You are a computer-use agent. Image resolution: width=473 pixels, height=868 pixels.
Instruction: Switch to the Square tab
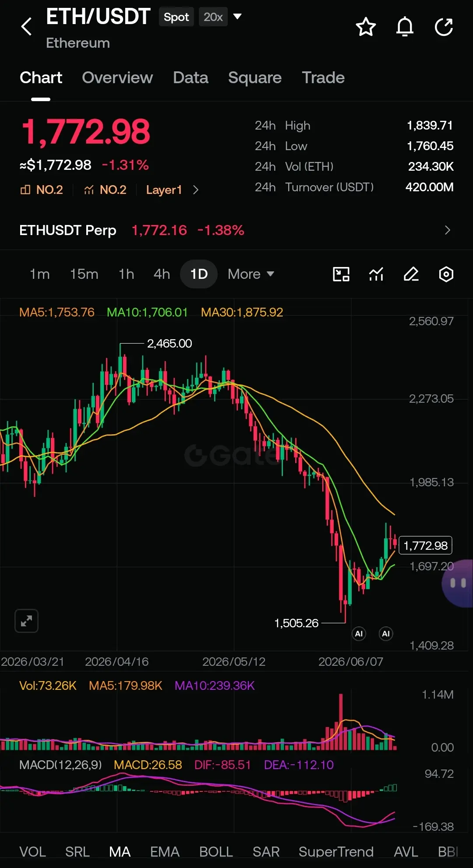pyautogui.click(x=255, y=77)
